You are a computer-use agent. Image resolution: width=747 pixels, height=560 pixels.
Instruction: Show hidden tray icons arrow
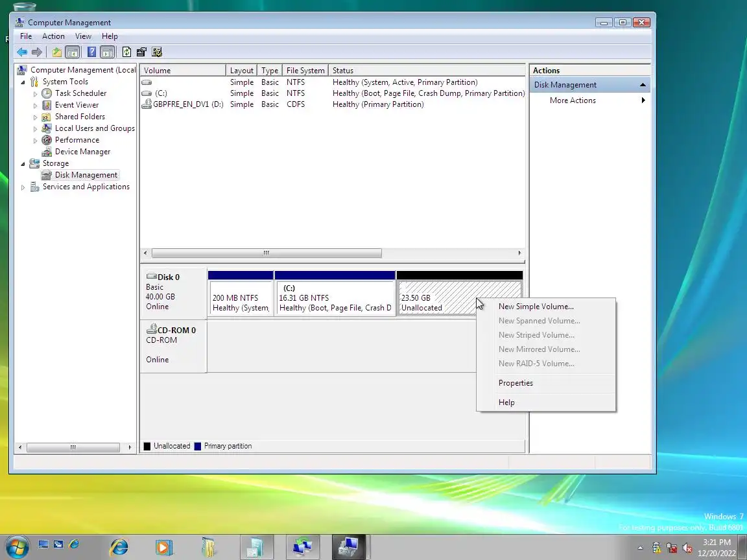point(640,548)
